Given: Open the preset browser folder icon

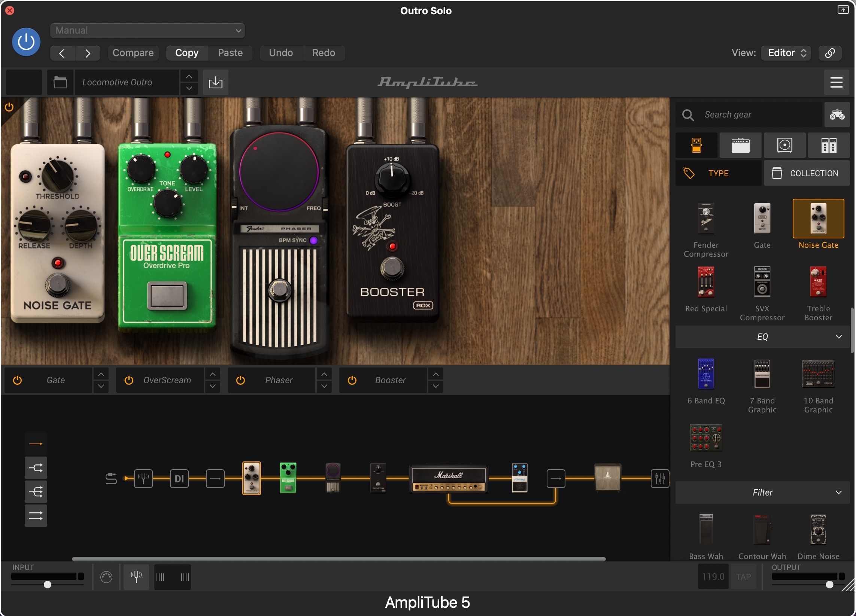Looking at the screenshot, I should [x=60, y=82].
